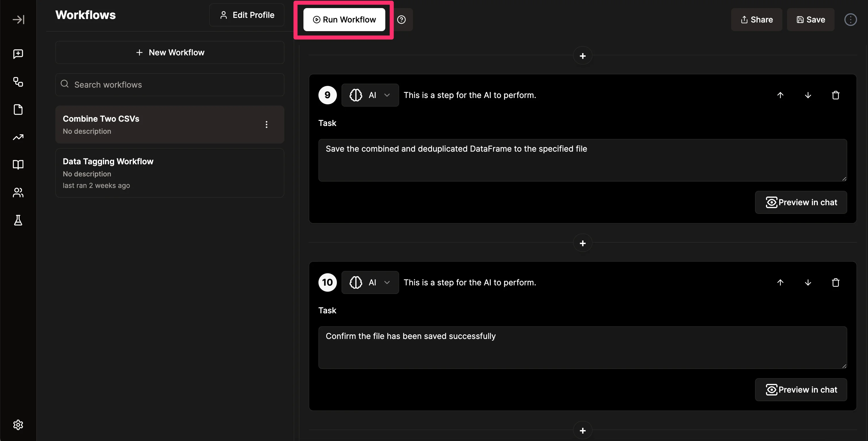
Task: Preview step 10 in chat
Action: tap(801, 390)
